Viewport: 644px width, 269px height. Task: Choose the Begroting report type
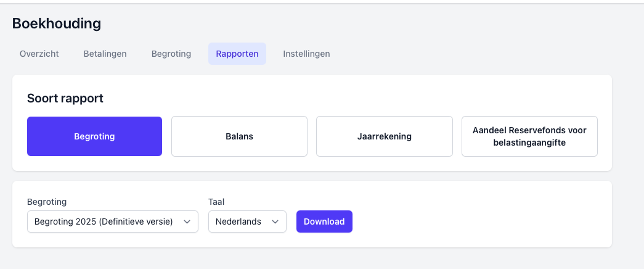tap(94, 136)
